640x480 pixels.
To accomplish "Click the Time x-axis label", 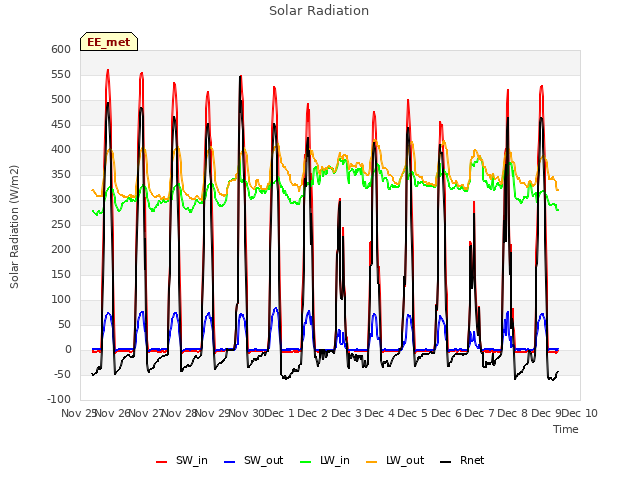I will pyautogui.click(x=566, y=429).
